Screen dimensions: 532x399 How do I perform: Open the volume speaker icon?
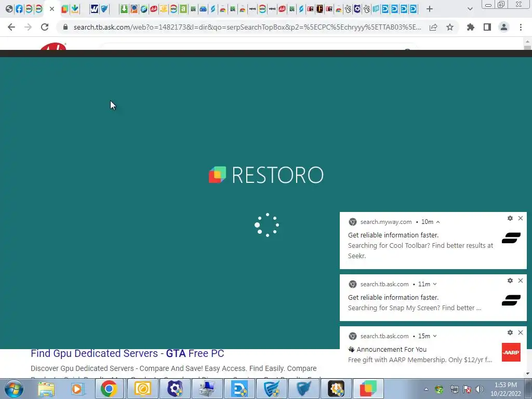[x=479, y=389]
